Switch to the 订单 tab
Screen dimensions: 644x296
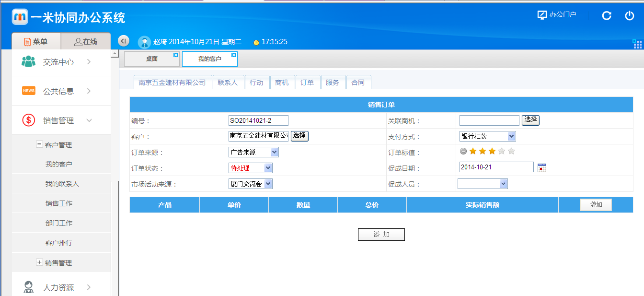tap(308, 83)
